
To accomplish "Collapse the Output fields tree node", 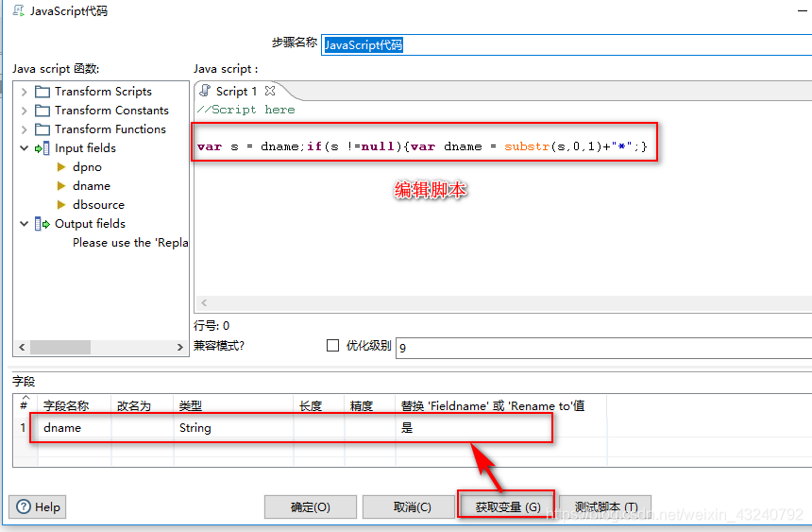I will (24, 224).
